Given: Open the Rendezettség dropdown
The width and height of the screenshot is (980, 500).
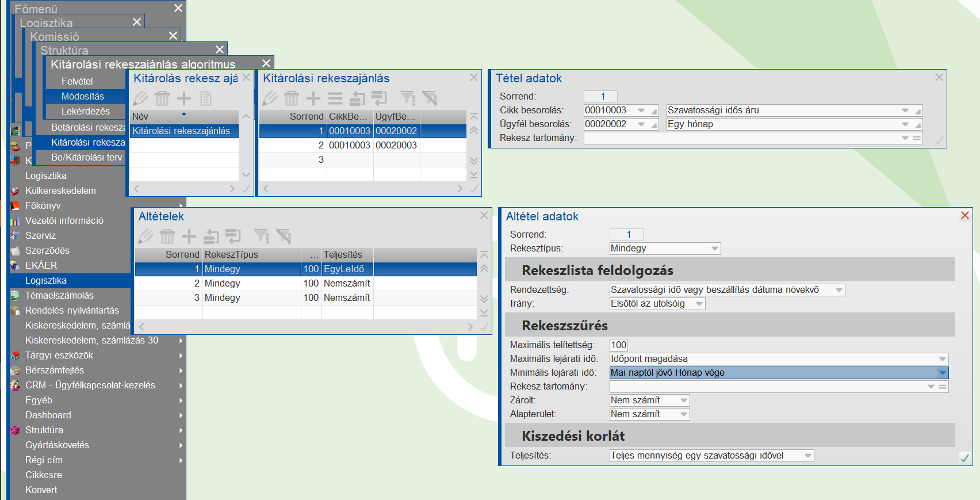Looking at the screenshot, I should (x=839, y=290).
